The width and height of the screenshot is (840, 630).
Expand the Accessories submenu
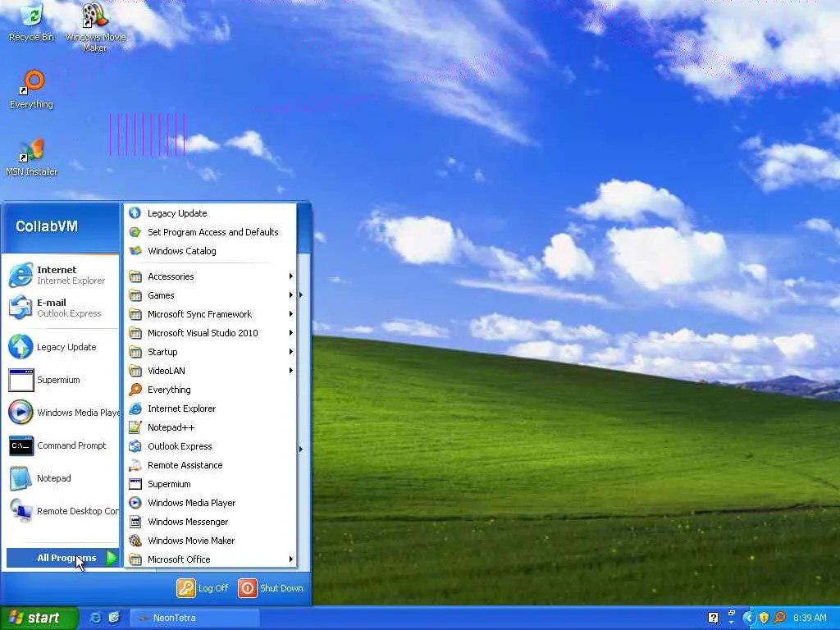(211, 276)
